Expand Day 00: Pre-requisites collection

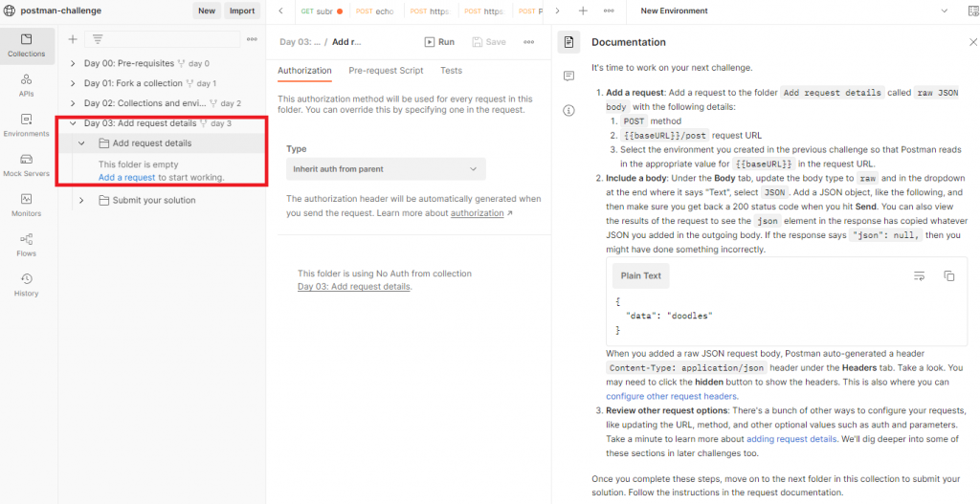click(73, 63)
